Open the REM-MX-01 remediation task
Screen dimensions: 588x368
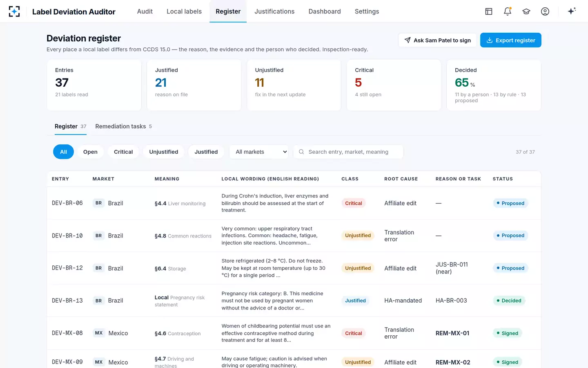pos(452,333)
